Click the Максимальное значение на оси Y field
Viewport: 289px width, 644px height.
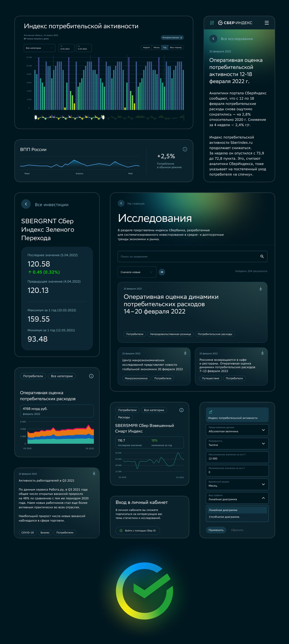pyautogui.click(x=237, y=457)
